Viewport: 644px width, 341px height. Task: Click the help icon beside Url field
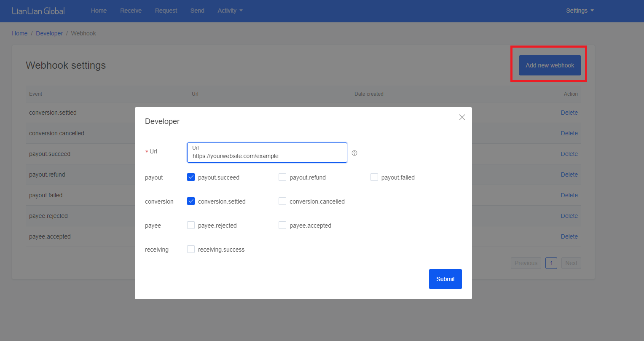click(x=354, y=153)
